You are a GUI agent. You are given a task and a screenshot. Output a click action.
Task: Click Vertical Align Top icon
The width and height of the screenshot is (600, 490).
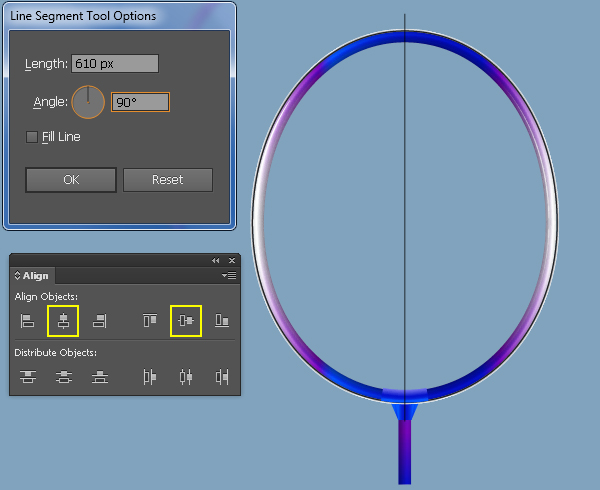(x=150, y=321)
